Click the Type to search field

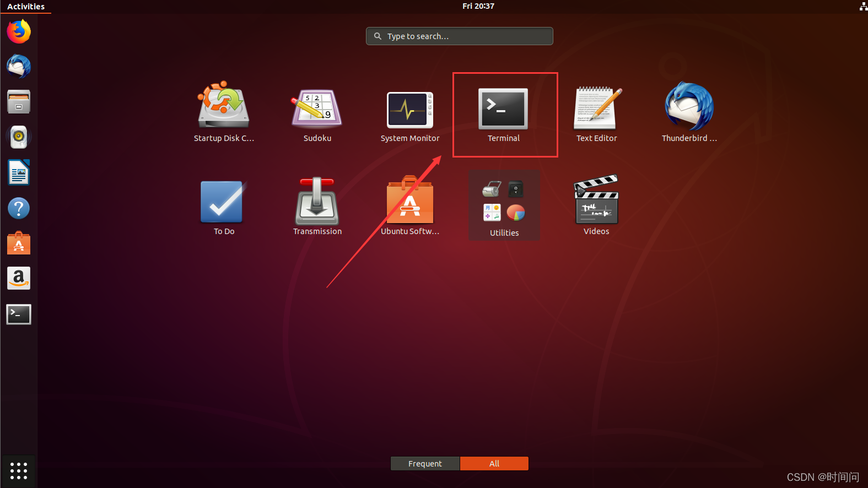[459, 36]
